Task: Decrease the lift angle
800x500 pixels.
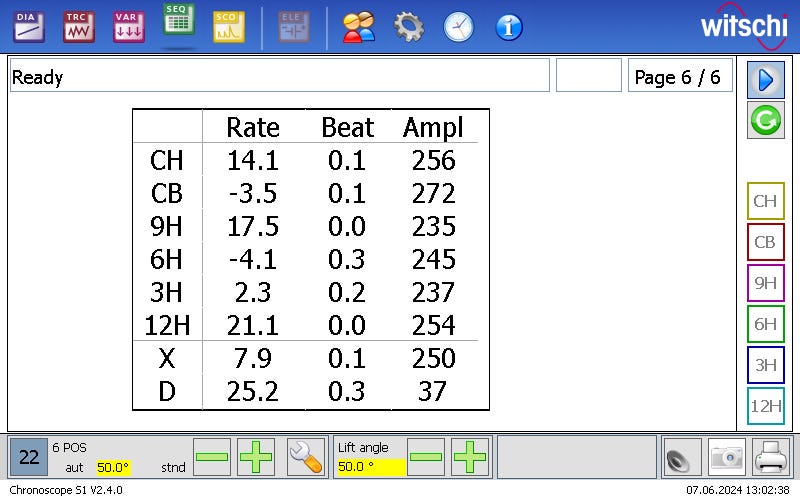Action: pyautogui.click(x=426, y=457)
